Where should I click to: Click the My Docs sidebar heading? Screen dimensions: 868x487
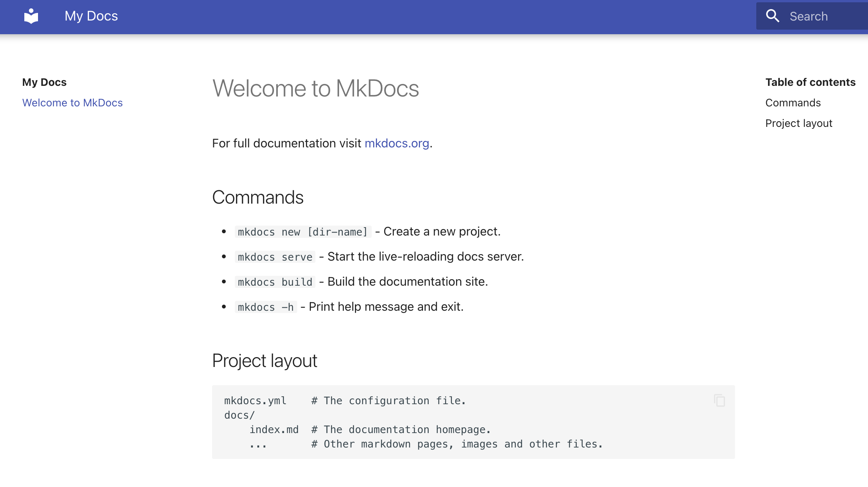[44, 82]
